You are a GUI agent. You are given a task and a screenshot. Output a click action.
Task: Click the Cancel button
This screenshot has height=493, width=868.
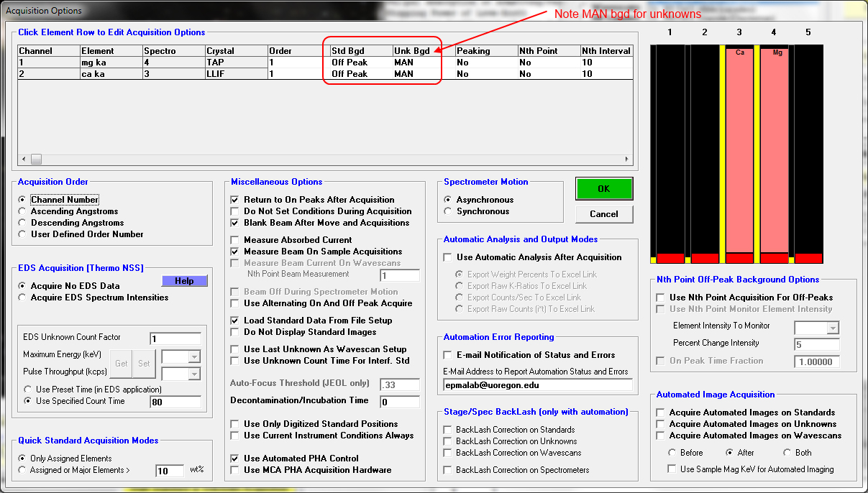(x=603, y=213)
